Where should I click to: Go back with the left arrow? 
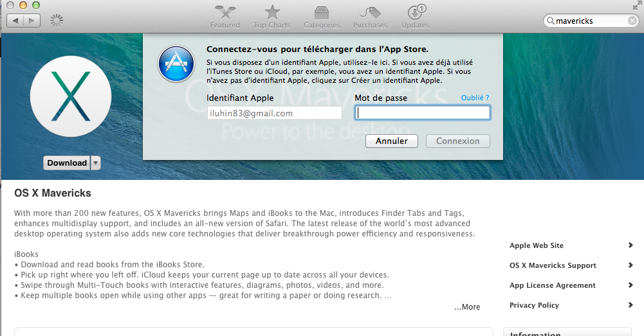[x=15, y=21]
